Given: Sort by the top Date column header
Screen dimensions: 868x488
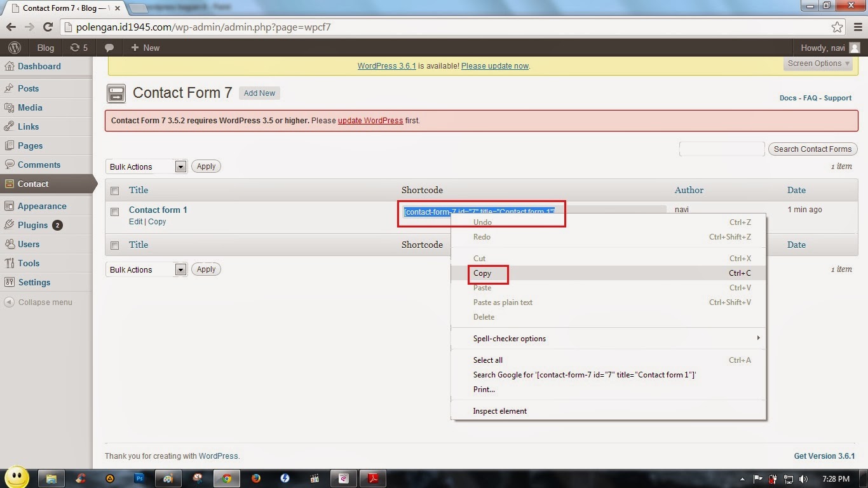Looking at the screenshot, I should click(x=796, y=190).
